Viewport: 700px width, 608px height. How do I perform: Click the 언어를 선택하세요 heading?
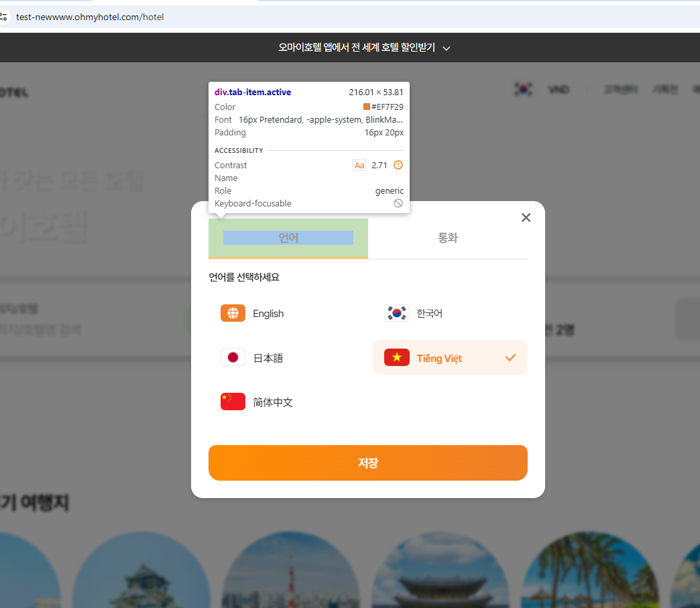tap(244, 278)
